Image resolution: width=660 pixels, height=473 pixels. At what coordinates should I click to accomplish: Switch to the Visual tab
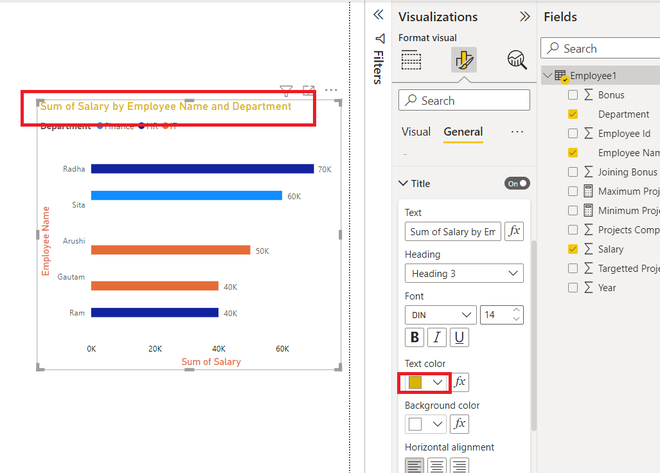416,132
